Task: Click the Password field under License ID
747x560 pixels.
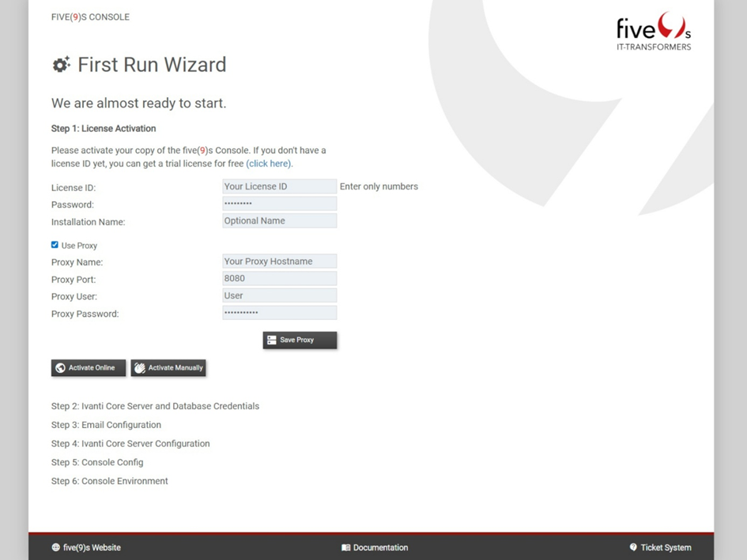Action: click(x=280, y=203)
